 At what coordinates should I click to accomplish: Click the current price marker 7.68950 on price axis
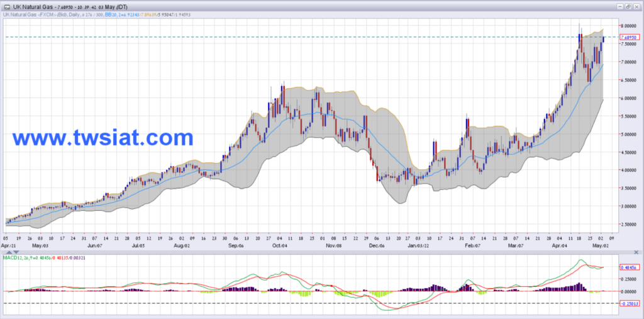pyautogui.click(x=629, y=37)
